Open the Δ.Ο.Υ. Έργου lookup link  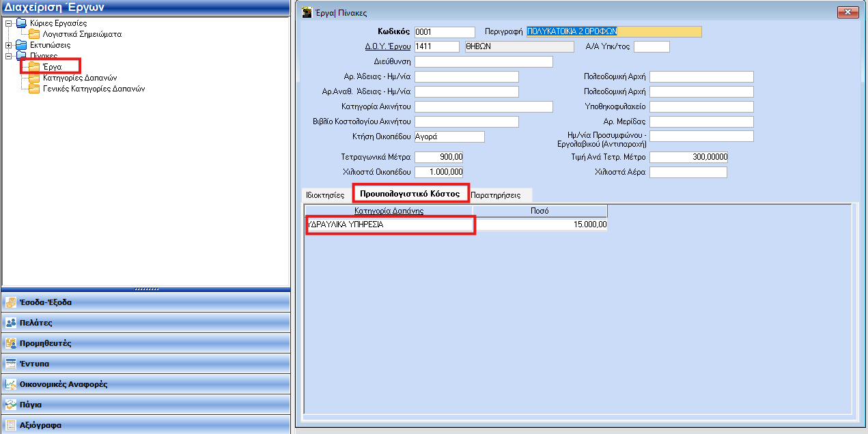(387, 46)
